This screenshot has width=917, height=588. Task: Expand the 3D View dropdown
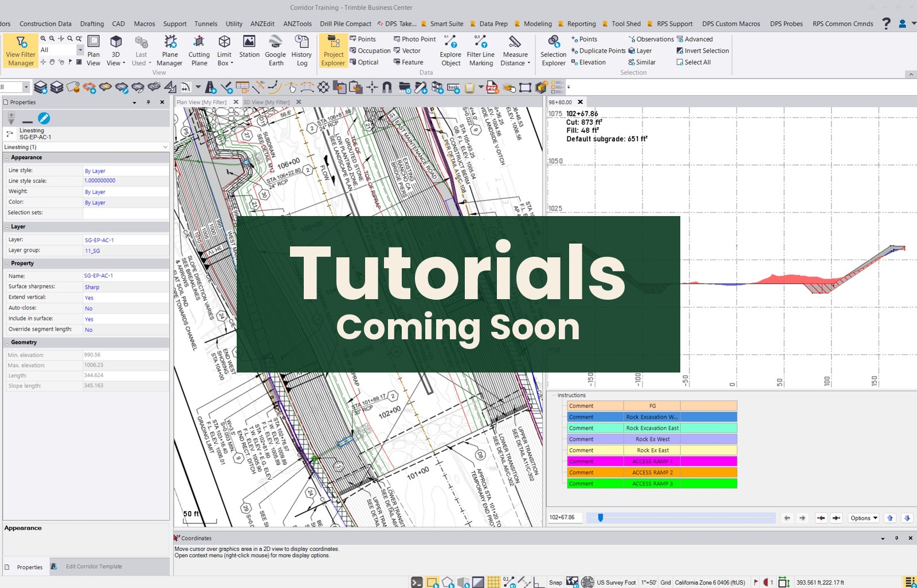124,64
